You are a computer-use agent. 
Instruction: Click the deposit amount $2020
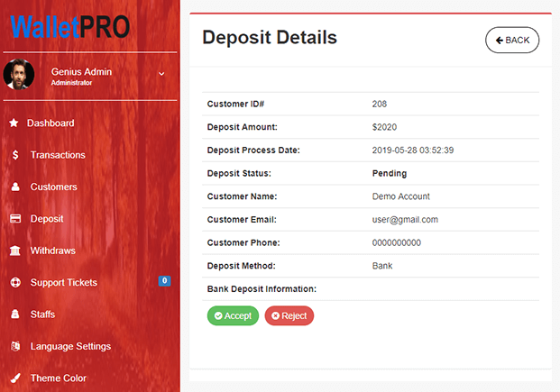click(384, 127)
